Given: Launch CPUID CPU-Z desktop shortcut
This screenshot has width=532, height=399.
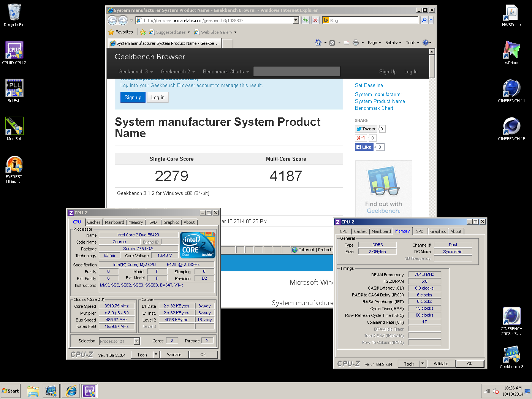Looking at the screenshot, I should [x=14, y=53].
